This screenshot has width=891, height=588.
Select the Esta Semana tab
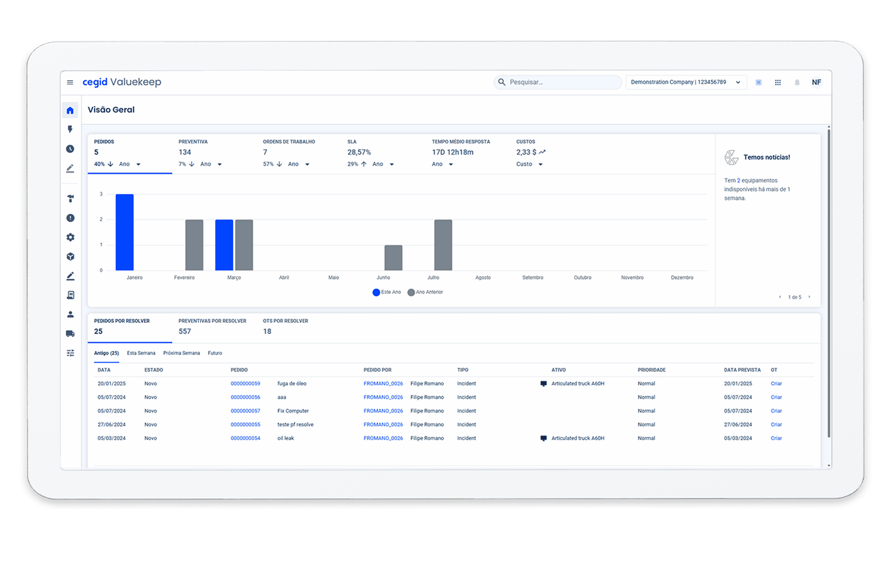click(x=141, y=353)
